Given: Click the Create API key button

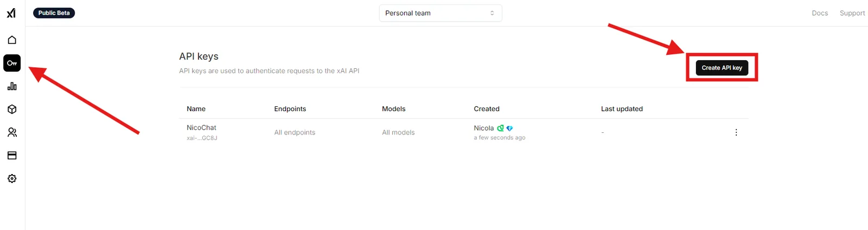Looking at the screenshot, I should (722, 68).
